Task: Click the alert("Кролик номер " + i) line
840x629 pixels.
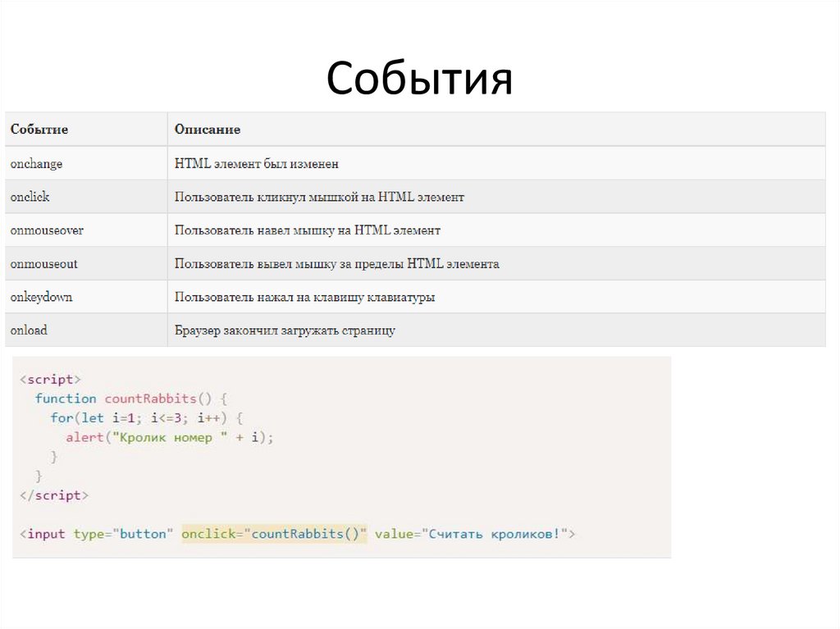Action: click(x=170, y=437)
